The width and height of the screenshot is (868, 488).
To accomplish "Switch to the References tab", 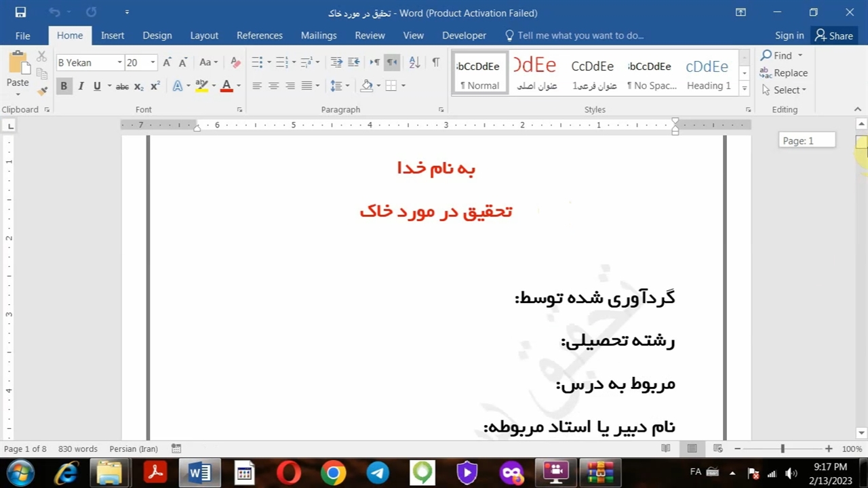I will click(x=259, y=35).
